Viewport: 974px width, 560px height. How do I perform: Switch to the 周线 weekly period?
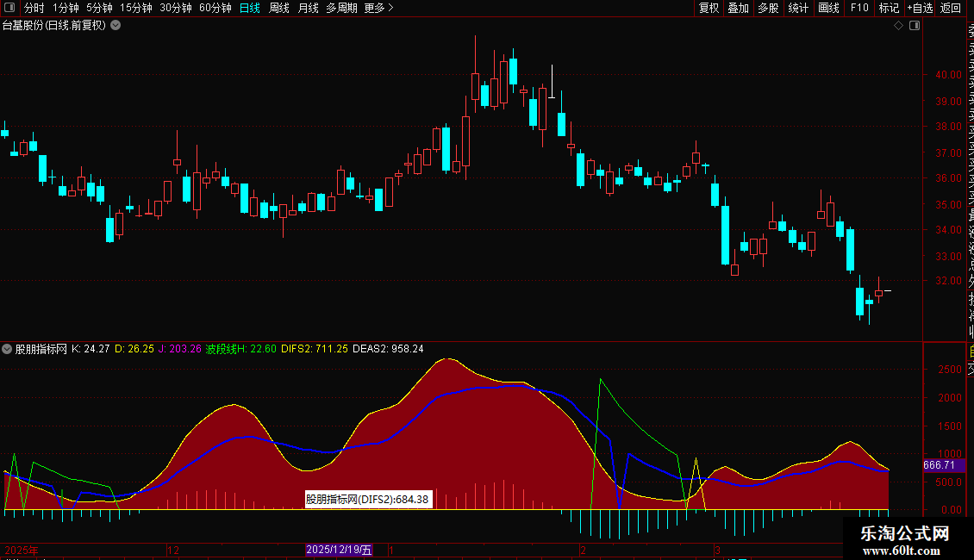[x=279, y=8]
